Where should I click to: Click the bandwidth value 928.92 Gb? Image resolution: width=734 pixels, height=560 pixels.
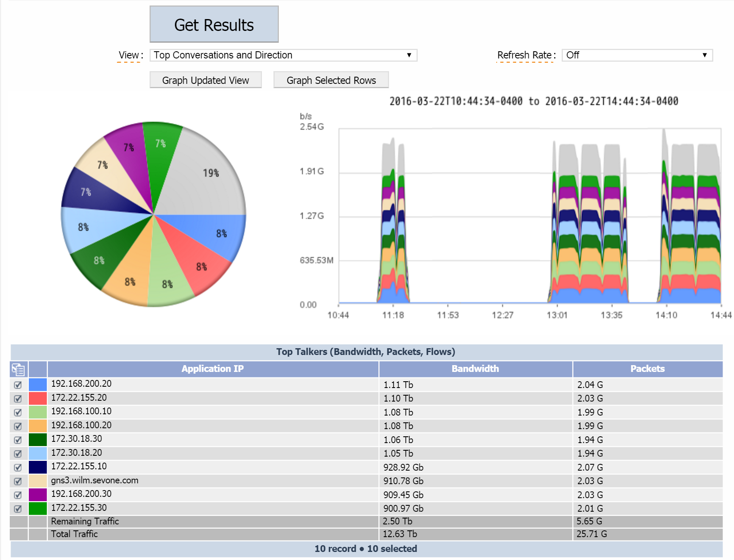click(x=403, y=468)
